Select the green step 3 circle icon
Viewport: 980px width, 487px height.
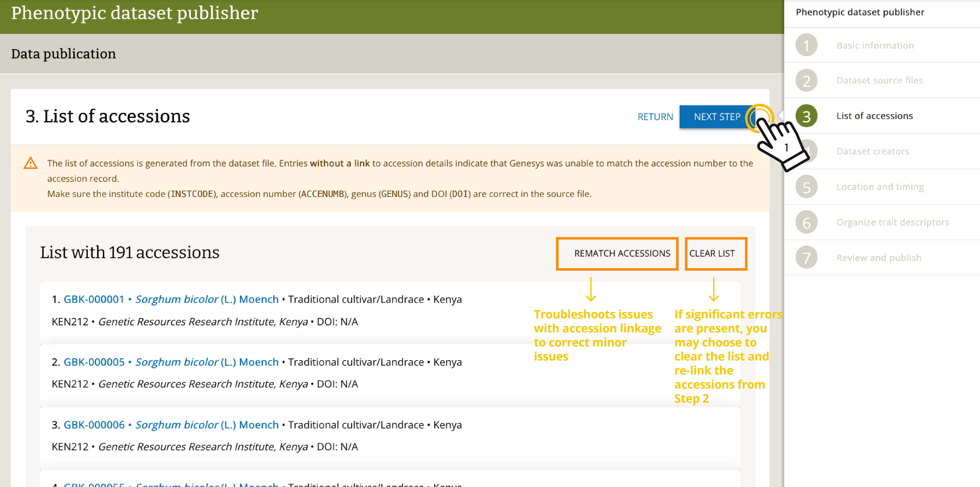coord(806,116)
